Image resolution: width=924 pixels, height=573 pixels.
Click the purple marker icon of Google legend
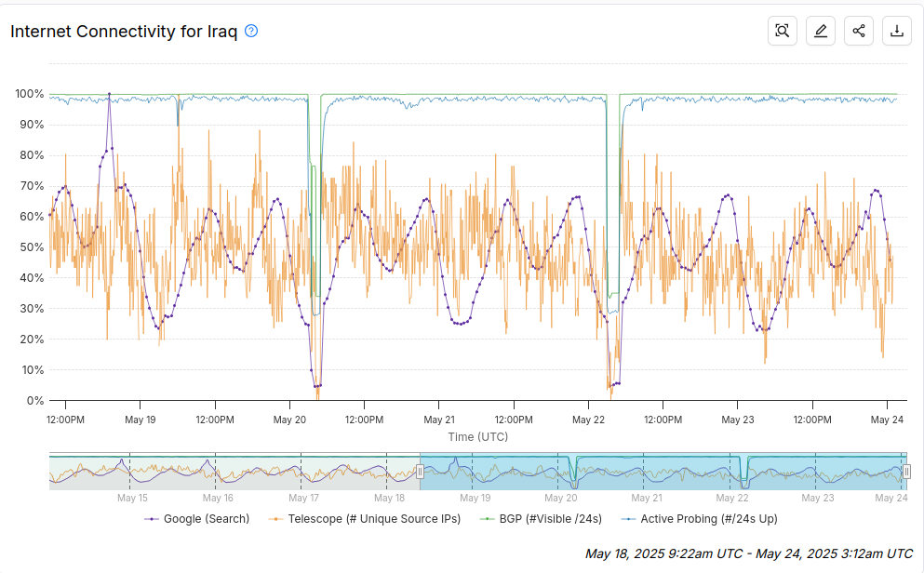pyautogui.click(x=152, y=519)
